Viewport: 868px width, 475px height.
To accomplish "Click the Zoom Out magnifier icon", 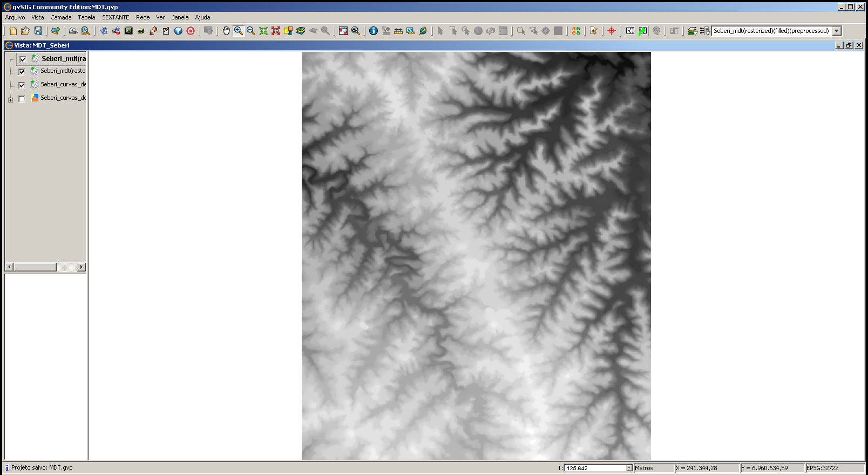I will 251,31.
